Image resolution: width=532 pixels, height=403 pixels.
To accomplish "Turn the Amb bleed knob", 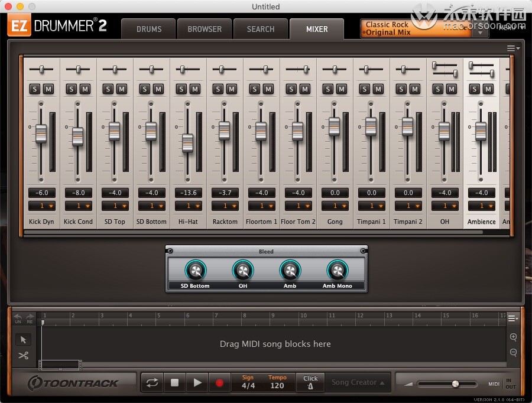I will pos(290,271).
